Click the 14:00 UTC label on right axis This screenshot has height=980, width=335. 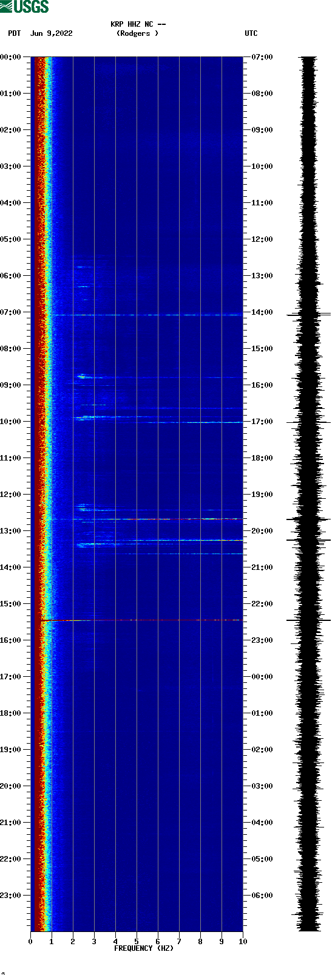click(x=262, y=312)
